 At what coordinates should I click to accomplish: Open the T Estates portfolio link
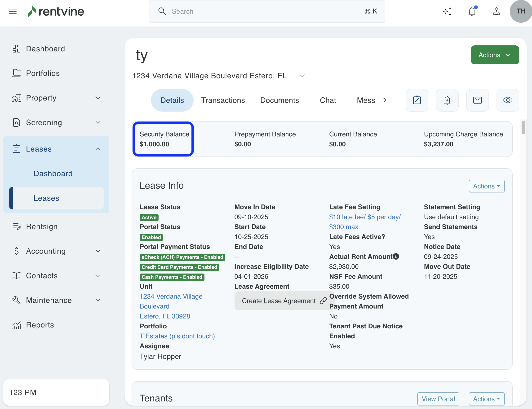[x=177, y=336]
